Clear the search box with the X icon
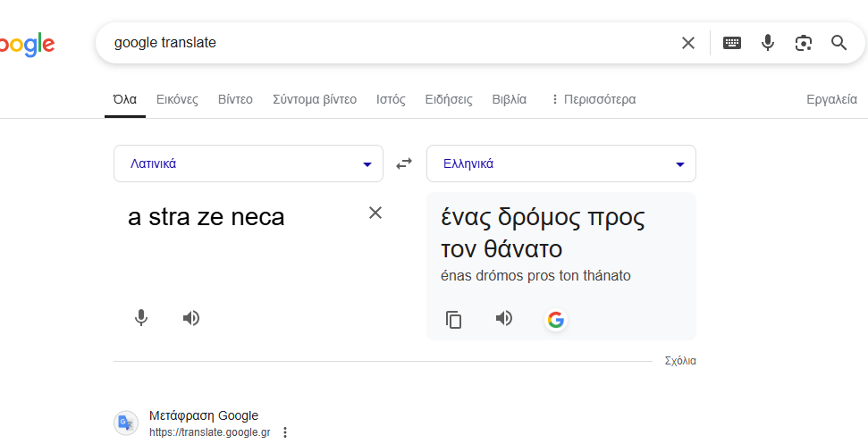Screen dimensions: 868x444 [x=687, y=43]
